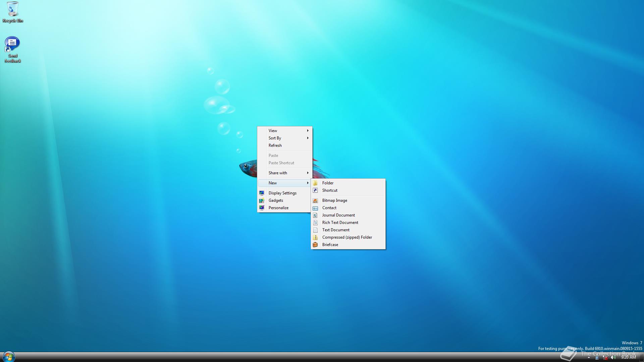Open the network status tray icon
The image size is (644, 362).
pyautogui.click(x=605, y=357)
